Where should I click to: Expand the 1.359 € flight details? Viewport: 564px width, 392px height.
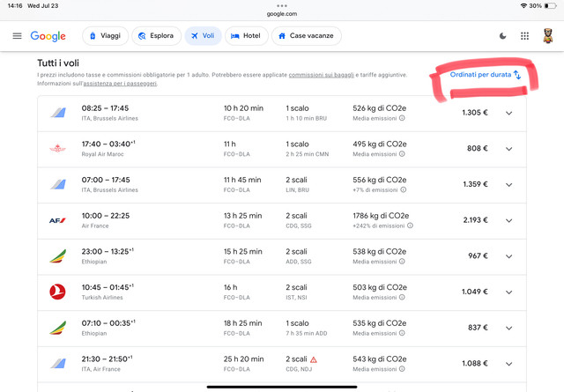(509, 184)
